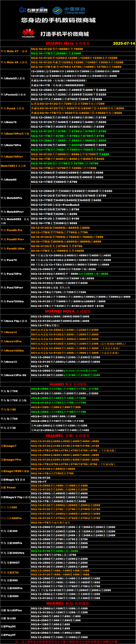This screenshot has width=136, height=644.
Task: Click the 石狮手机网 logo
Action: click(x=34, y=10)
